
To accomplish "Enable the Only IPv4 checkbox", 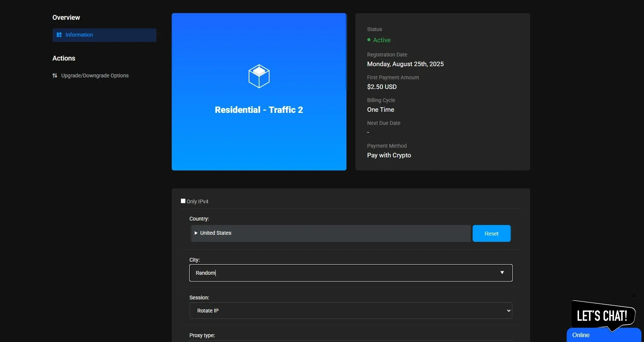I will click(183, 201).
